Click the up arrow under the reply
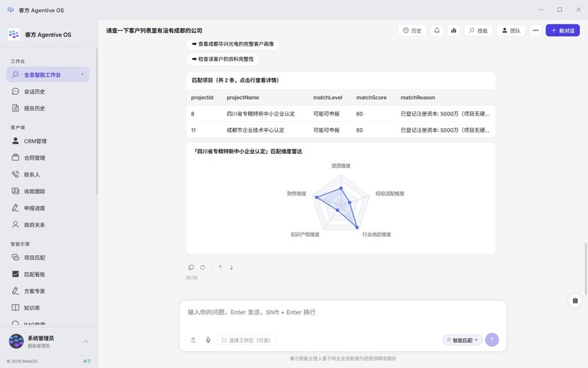 point(220,267)
